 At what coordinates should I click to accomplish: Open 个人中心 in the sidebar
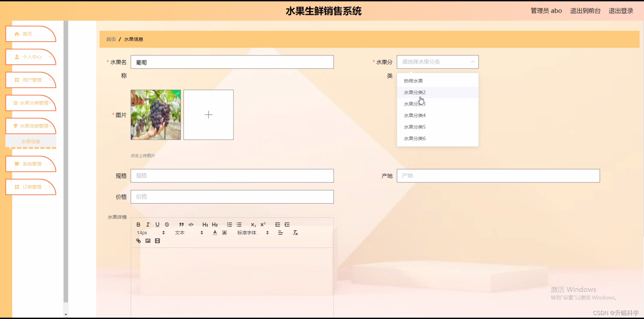coord(31,57)
